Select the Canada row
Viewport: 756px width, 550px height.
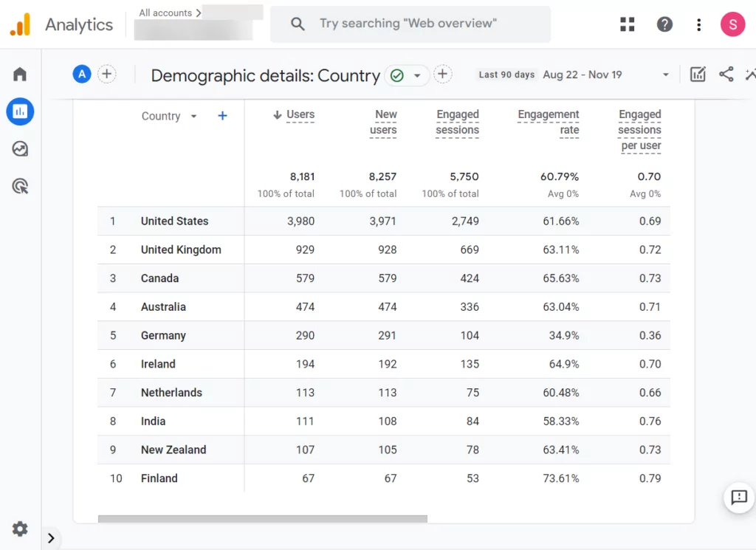pyautogui.click(x=384, y=278)
